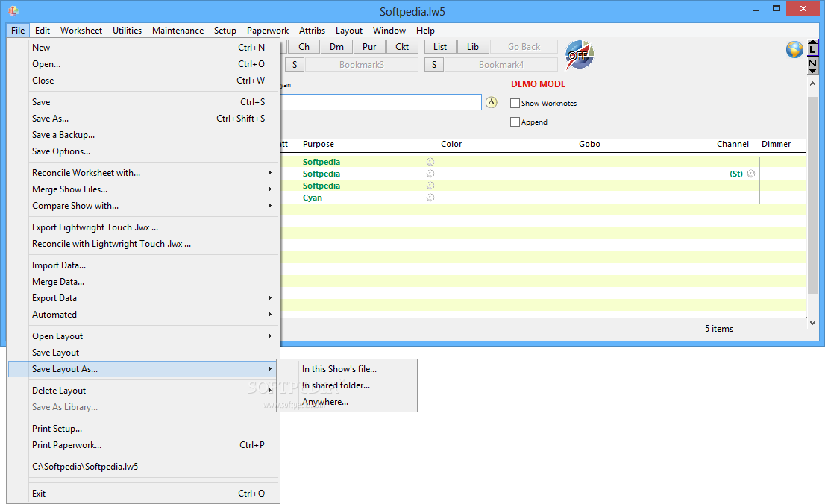Viewport: 825px width, 504px height.
Task: Click the round A icon beside the input field
Action: pyautogui.click(x=491, y=102)
